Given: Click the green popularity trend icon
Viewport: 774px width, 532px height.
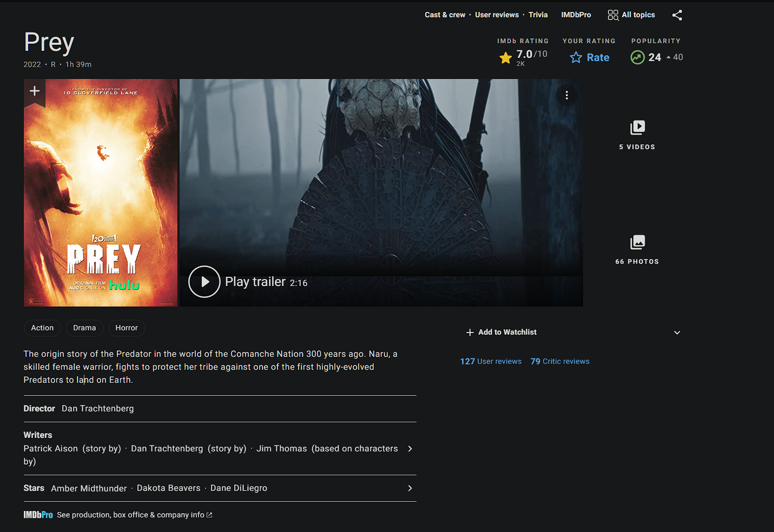Looking at the screenshot, I should (638, 57).
